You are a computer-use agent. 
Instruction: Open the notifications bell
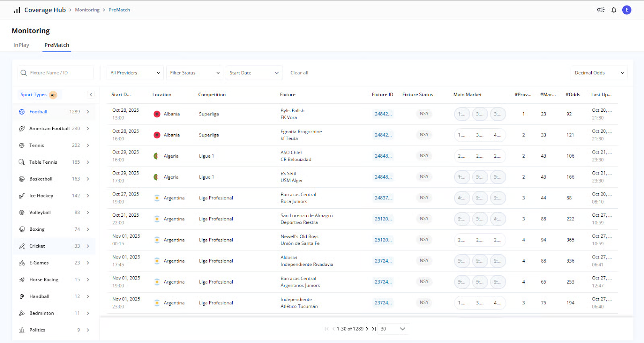(x=614, y=10)
